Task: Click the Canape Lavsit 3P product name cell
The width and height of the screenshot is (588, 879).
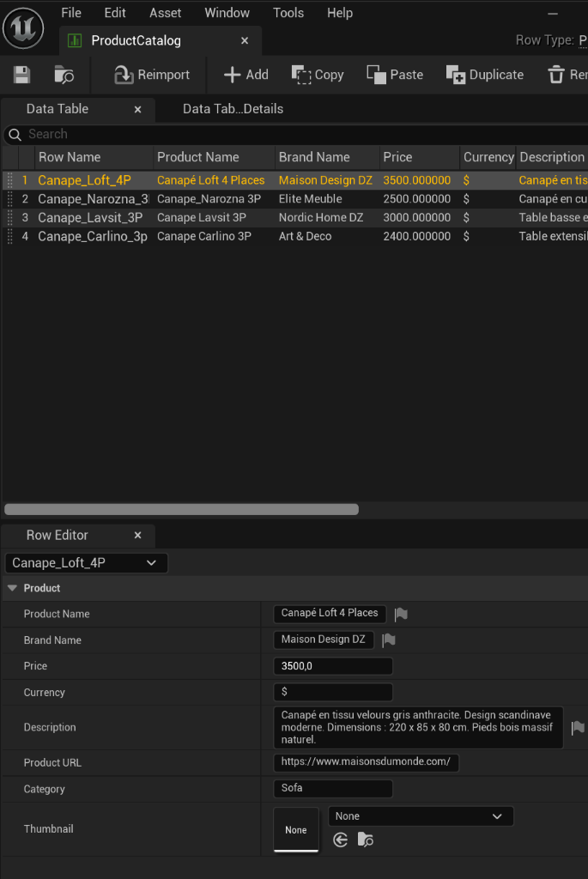Action: click(x=201, y=217)
